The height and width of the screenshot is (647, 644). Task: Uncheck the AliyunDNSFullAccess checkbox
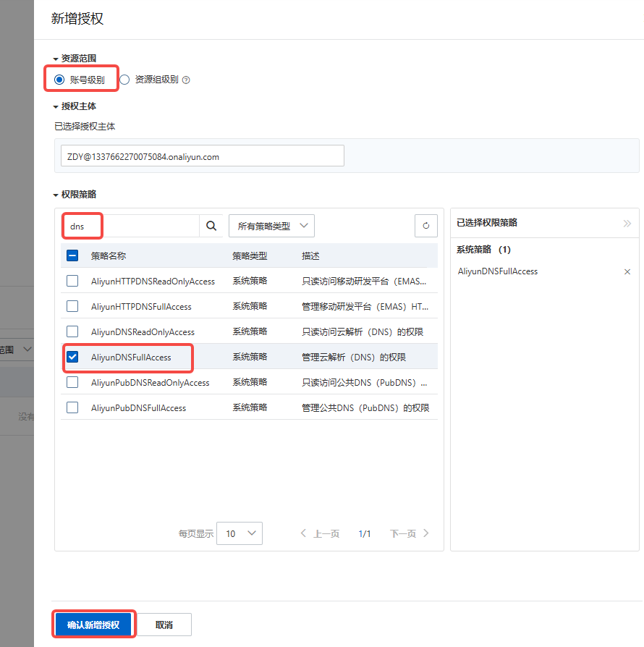pos(72,357)
